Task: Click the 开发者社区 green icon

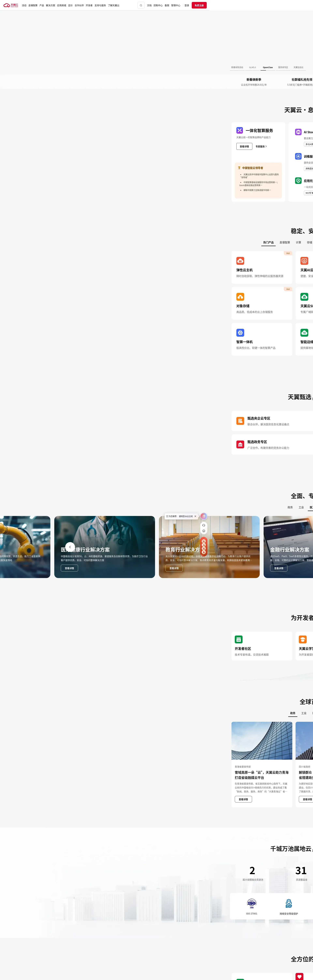Action: tap(238, 639)
